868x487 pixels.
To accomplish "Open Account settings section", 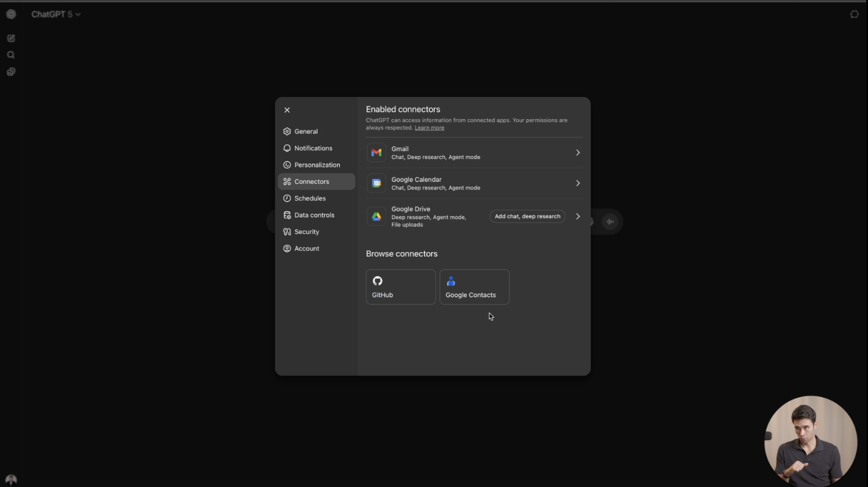I will pos(316,248).
